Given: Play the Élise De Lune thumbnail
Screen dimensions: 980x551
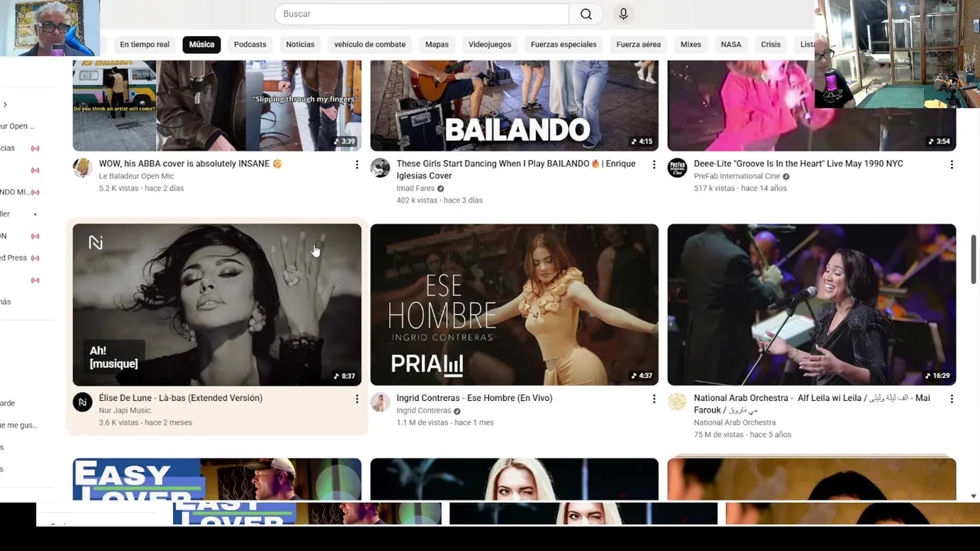Looking at the screenshot, I should (x=217, y=305).
